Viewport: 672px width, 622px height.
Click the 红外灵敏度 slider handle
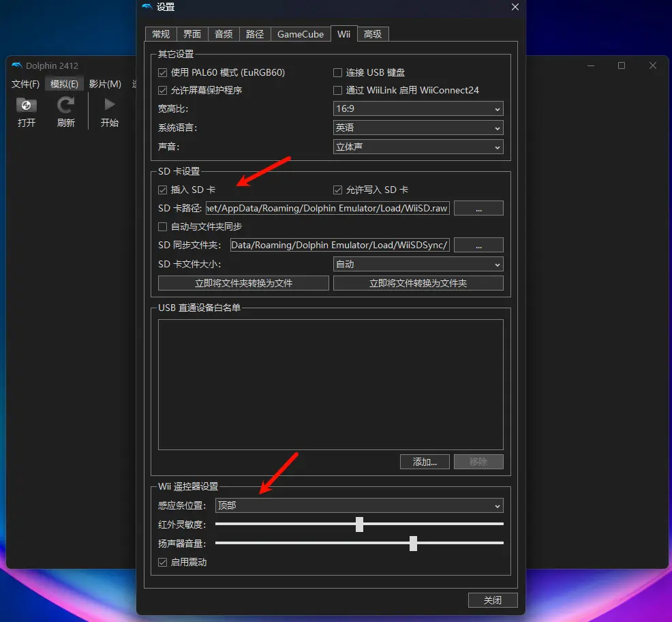point(359,524)
